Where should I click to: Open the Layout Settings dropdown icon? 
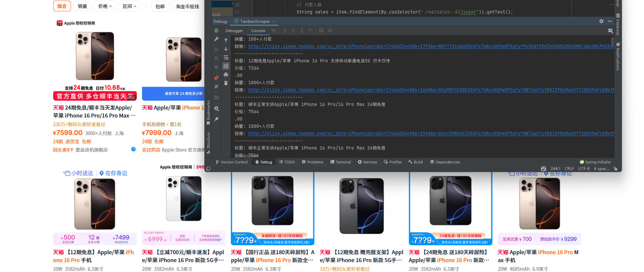[610, 30]
